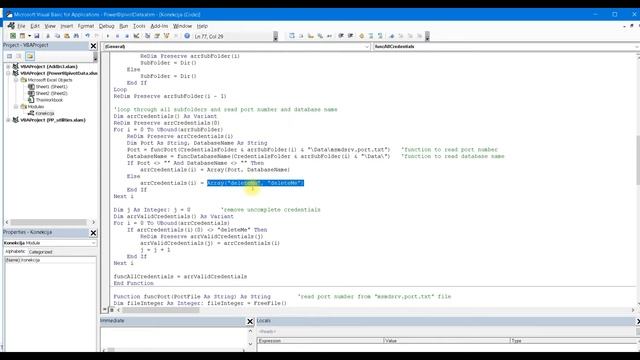The width and height of the screenshot is (640, 360).
Task: Close the Project - VBAProject pane
Action: [x=93, y=46]
